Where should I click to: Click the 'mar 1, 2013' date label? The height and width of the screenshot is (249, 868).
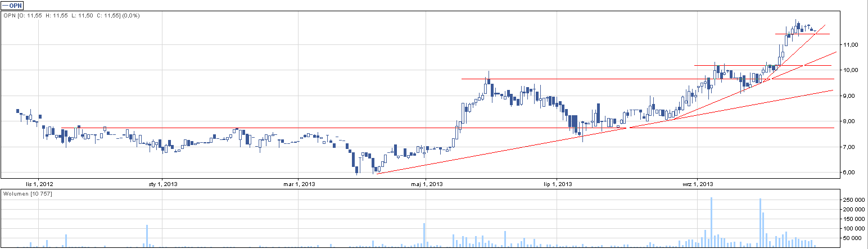tap(298, 184)
